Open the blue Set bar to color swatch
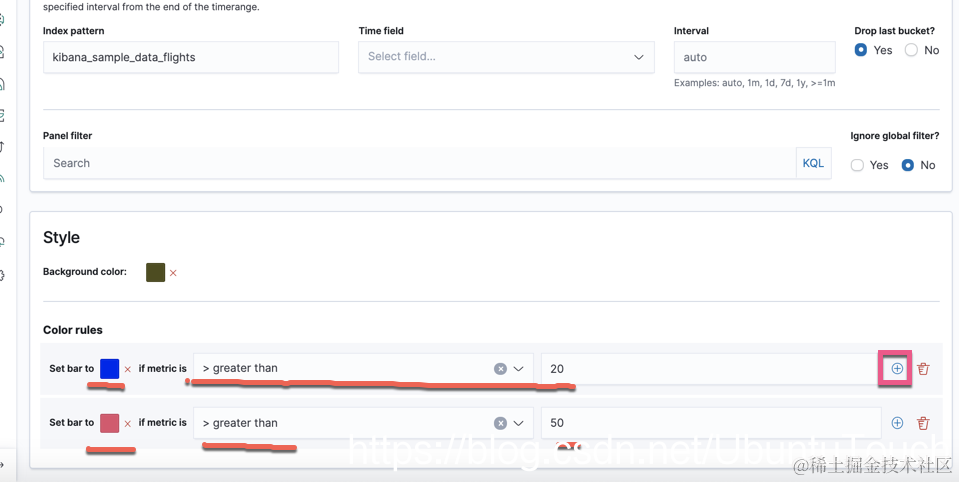Image resolution: width=959 pixels, height=482 pixels. 109,369
